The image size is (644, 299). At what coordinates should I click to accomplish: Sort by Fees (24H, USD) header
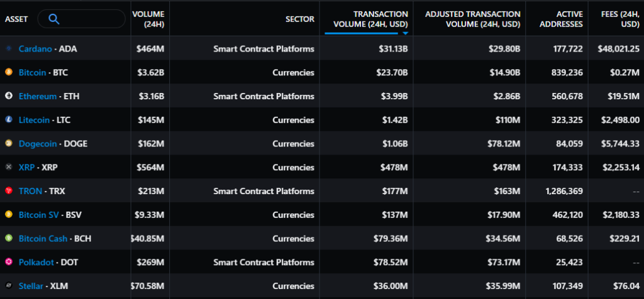coord(619,19)
